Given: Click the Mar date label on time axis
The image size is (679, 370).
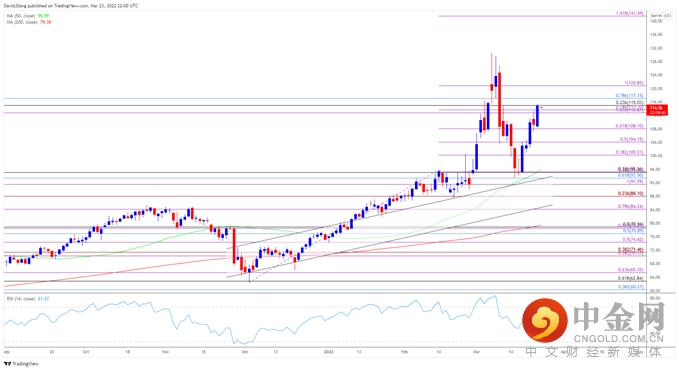Looking at the screenshot, I should [x=476, y=352].
